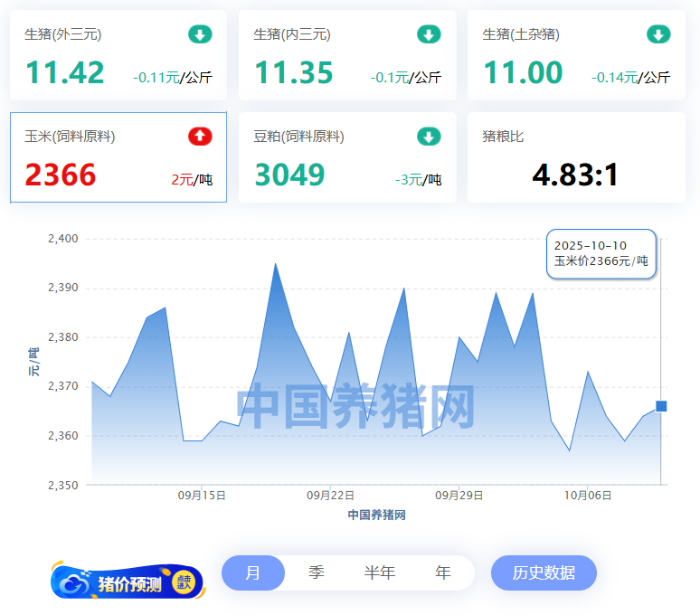This screenshot has height=615, width=700.
Task: Click the red up arrow on 玉米 card
Action: [200, 137]
